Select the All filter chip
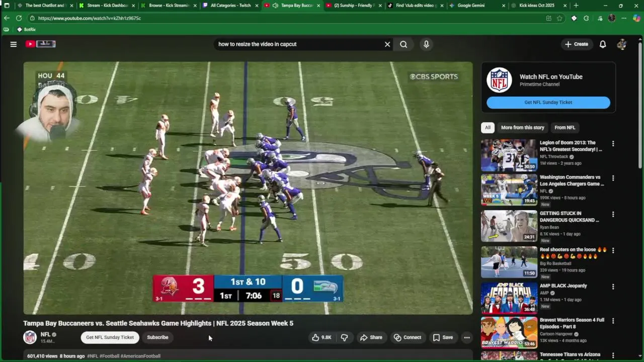Viewport: 644px width, 362px height. pos(488,128)
